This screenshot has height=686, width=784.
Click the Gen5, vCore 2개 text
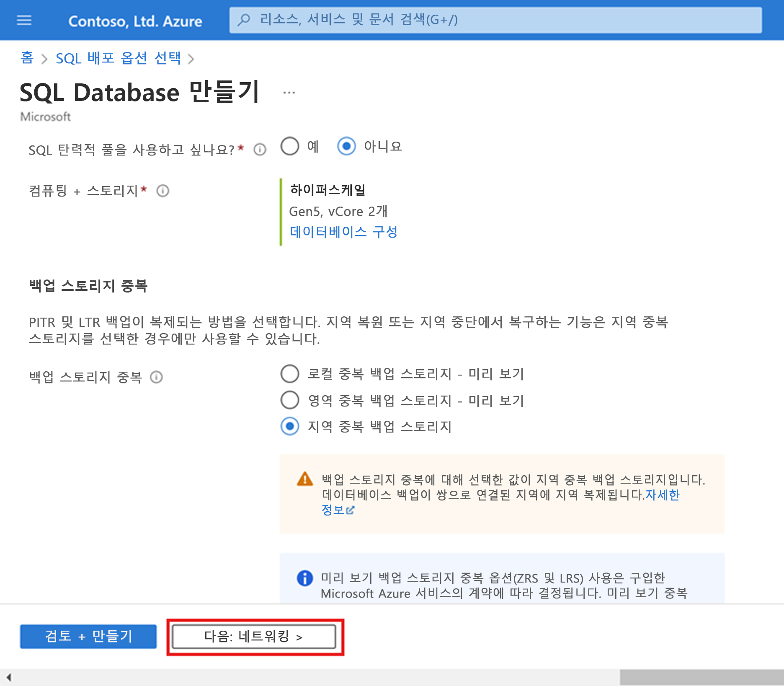[x=338, y=211]
